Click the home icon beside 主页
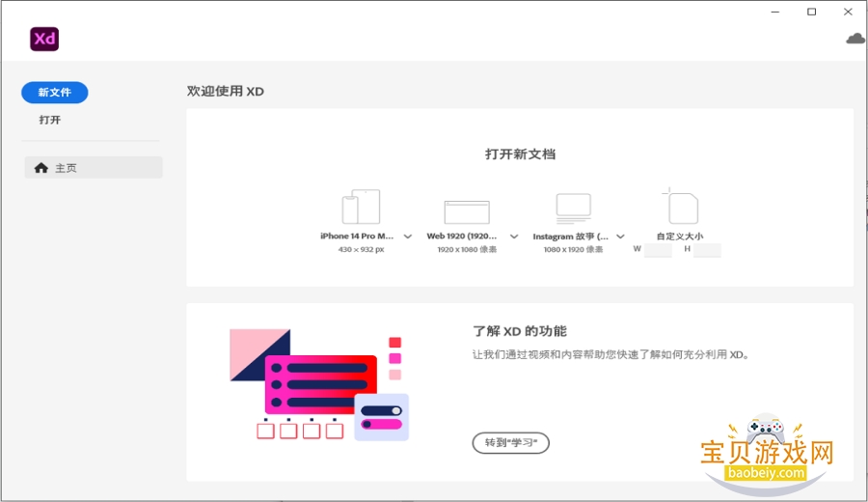This screenshot has width=868, height=502. point(41,168)
